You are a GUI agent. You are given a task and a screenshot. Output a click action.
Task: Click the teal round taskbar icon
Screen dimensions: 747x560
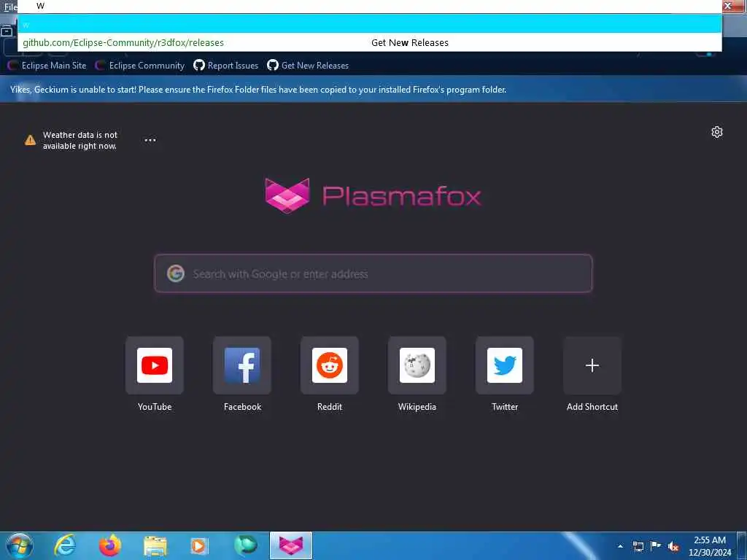point(246,545)
